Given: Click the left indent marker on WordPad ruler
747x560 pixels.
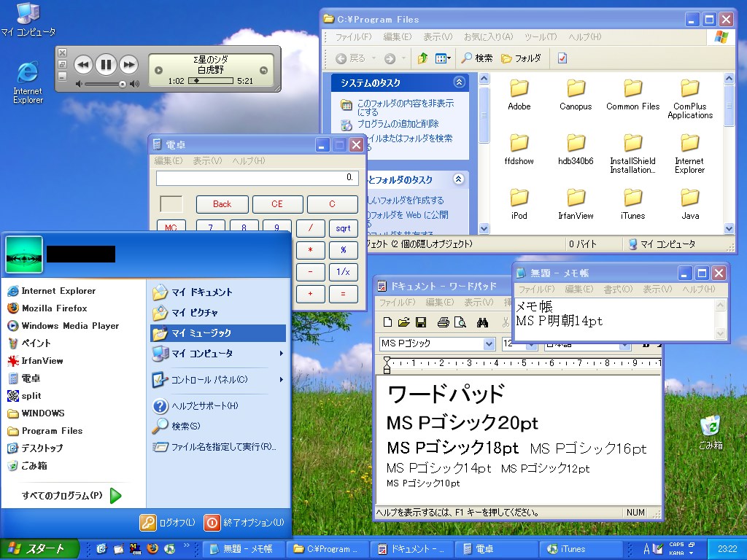Looking at the screenshot, I should point(387,365).
